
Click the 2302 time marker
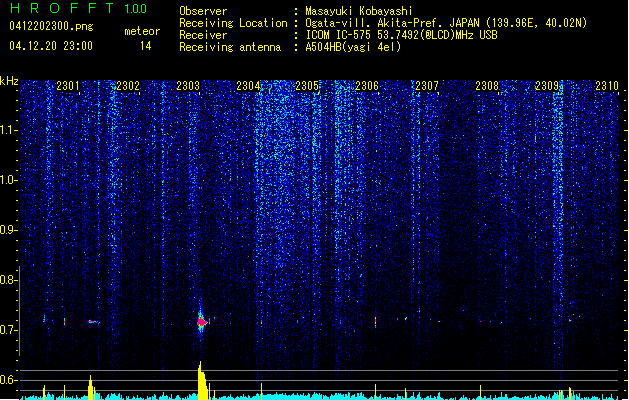click(x=128, y=86)
